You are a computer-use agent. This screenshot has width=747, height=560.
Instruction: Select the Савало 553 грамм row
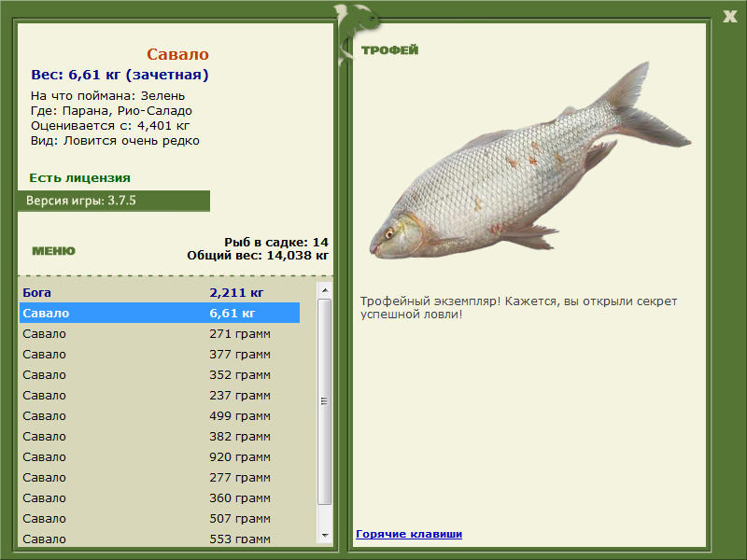pos(160,539)
